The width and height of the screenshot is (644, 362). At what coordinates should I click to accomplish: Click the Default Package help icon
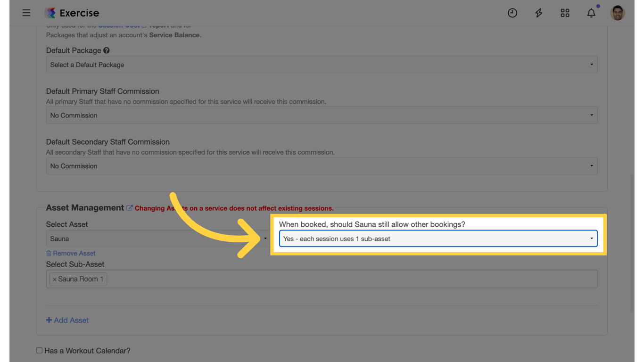(x=107, y=50)
